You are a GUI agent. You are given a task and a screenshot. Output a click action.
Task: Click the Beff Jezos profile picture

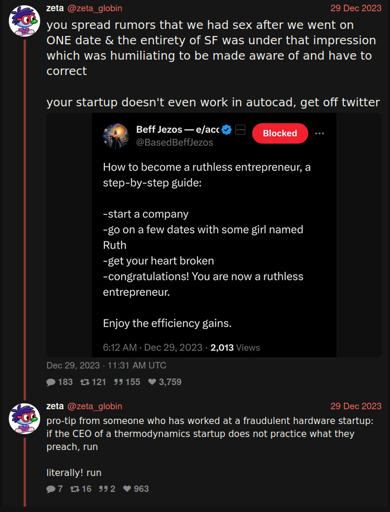[x=116, y=135]
